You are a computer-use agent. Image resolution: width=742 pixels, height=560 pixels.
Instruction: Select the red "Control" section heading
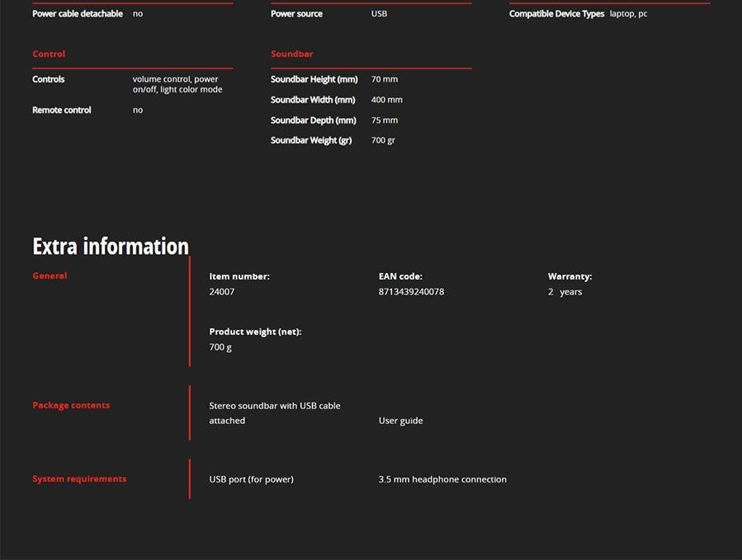click(x=49, y=54)
